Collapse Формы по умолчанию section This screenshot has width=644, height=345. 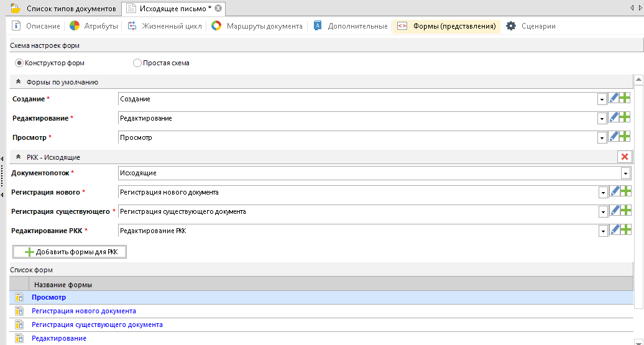point(19,82)
